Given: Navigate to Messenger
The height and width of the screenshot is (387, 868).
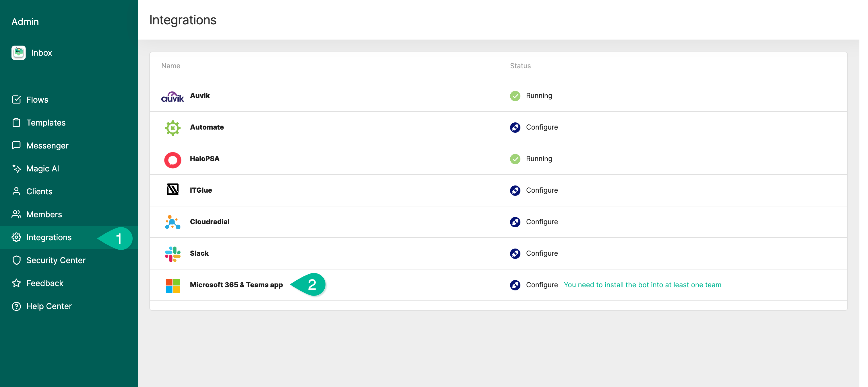Looking at the screenshot, I should click(47, 145).
